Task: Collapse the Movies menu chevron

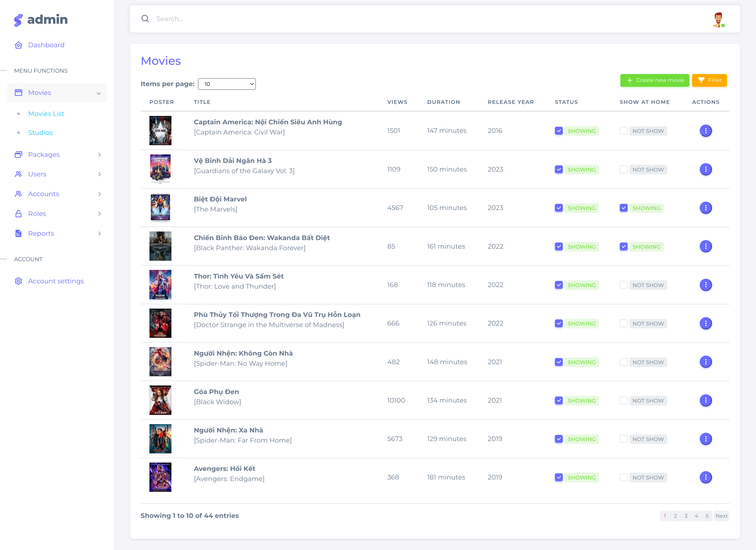Action: [x=99, y=93]
